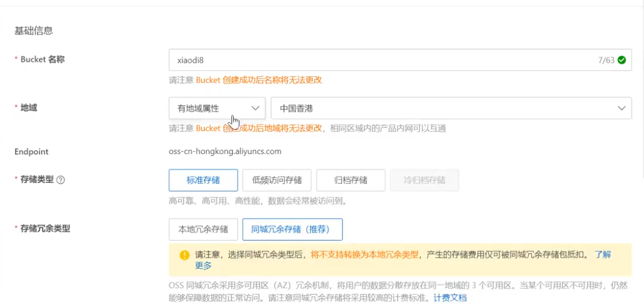Select 归档存储 storage type

coord(351,180)
